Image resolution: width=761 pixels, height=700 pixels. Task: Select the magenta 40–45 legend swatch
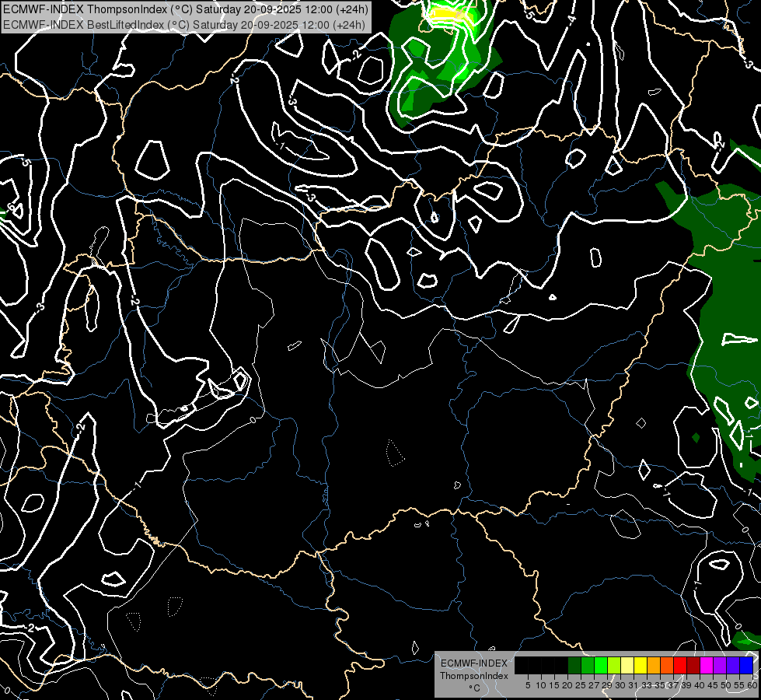coord(707,665)
